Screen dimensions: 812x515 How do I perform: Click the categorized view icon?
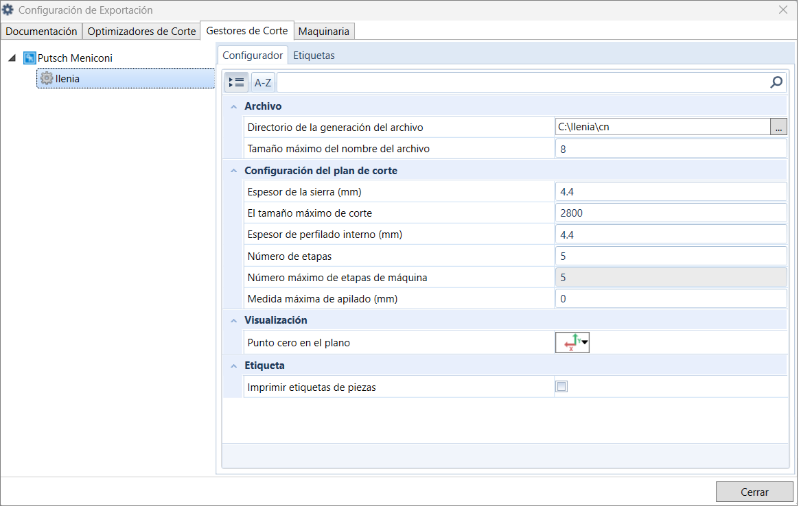236,82
